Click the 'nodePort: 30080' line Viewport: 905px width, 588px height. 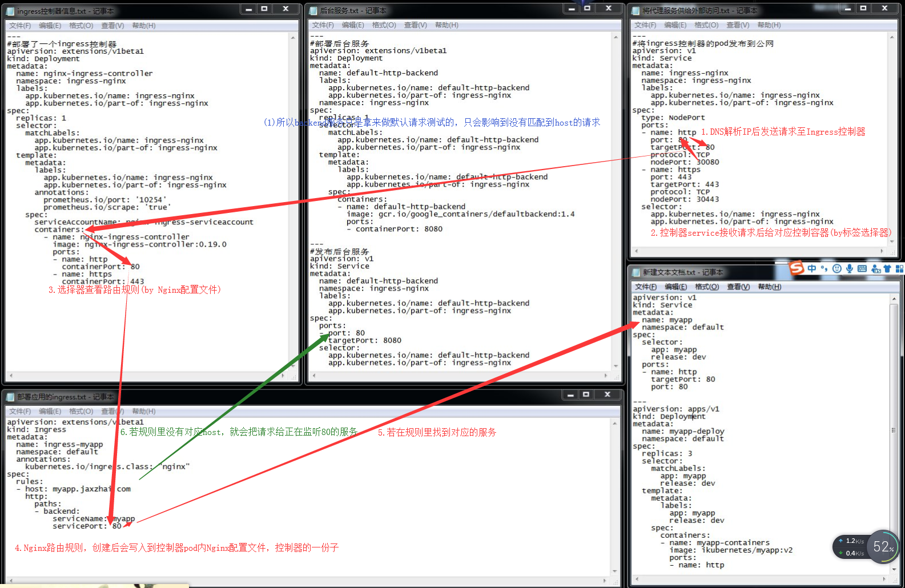(x=685, y=162)
